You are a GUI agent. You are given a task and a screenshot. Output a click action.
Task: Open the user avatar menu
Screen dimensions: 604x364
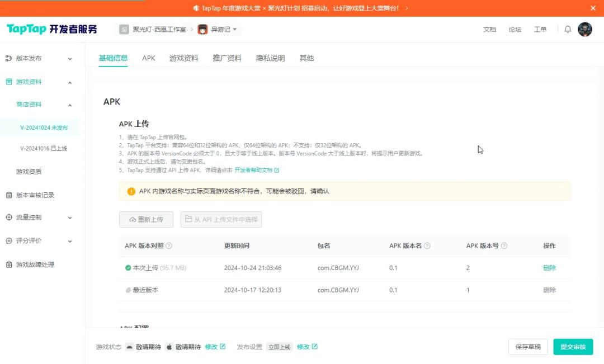pyautogui.click(x=585, y=30)
